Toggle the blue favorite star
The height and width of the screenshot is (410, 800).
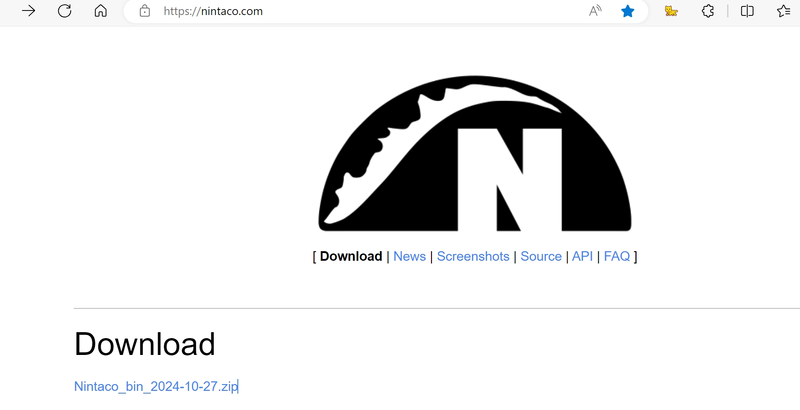tap(627, 11)
